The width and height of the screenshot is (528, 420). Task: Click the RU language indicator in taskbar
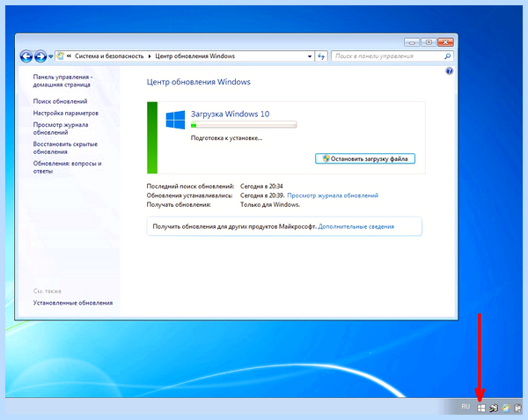(466, 407)
